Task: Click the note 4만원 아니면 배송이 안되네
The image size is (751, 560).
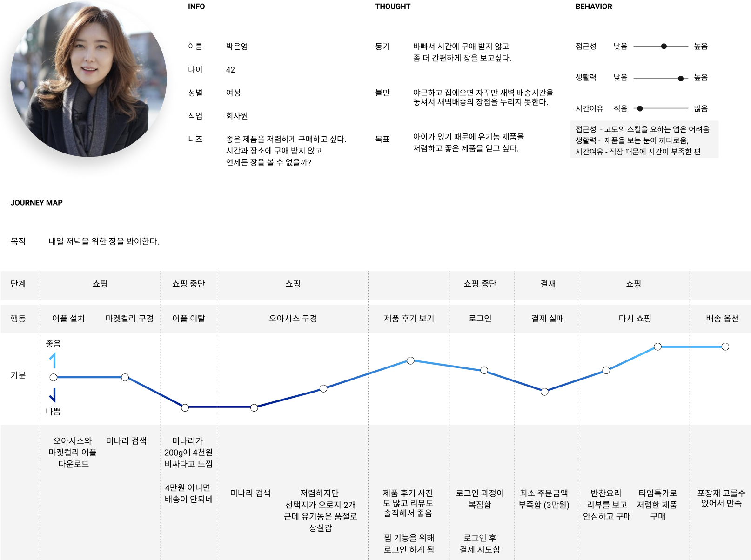Action: tap(188, 493)
